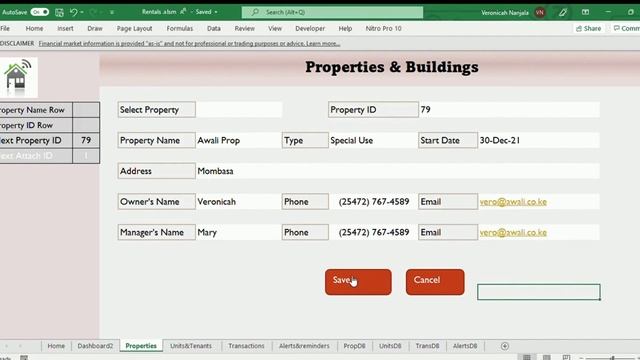
Task: Click the macro recording icon in status bar
Action: [x=24, y=358]
